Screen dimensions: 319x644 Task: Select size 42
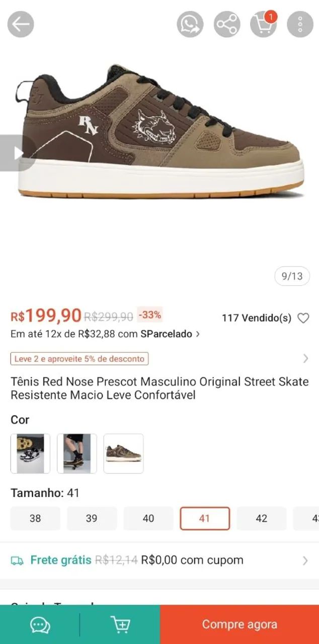coord(262,518)
